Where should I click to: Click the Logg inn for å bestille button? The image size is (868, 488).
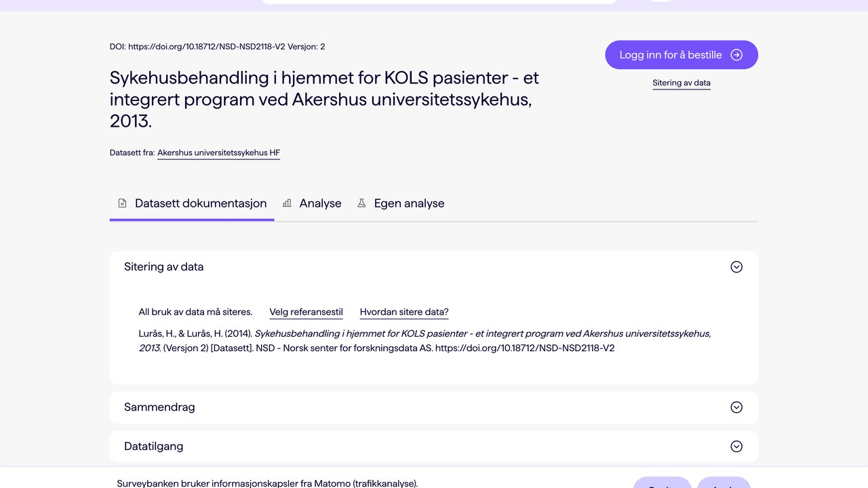tap(681, 55)
